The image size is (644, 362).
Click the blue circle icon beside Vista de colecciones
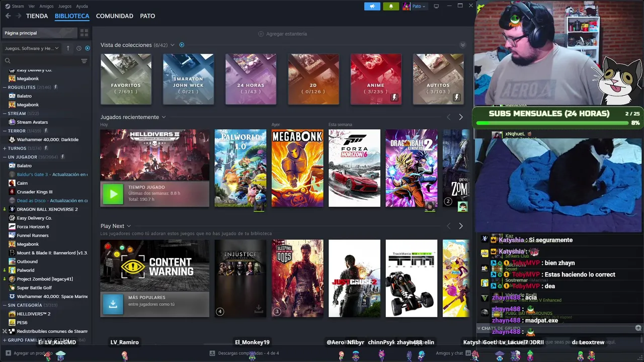(182, 45)
